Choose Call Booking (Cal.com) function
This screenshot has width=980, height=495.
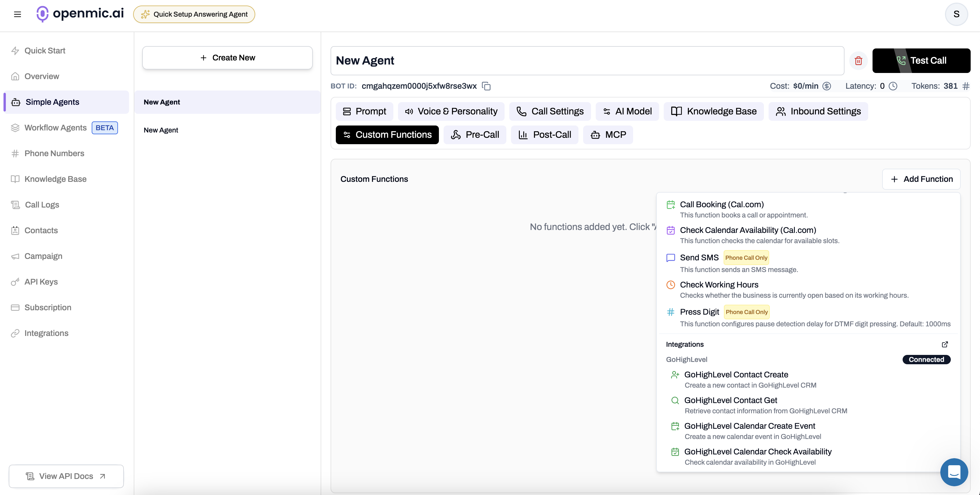721,205
